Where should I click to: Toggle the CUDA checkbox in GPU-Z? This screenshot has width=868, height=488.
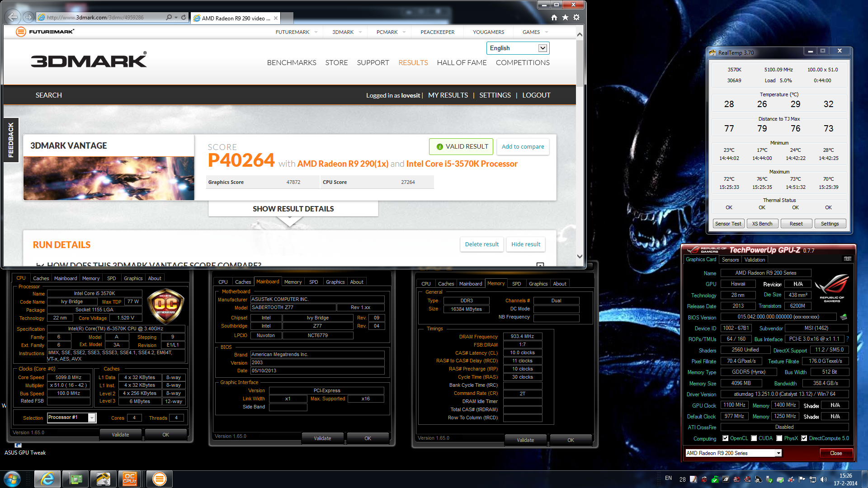(754, 438)
